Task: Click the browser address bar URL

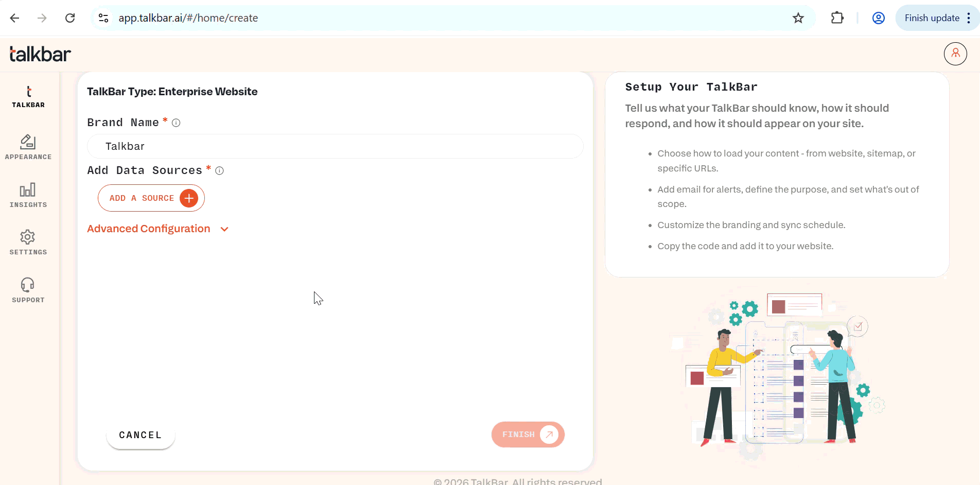Action: [x=188, y=18]
